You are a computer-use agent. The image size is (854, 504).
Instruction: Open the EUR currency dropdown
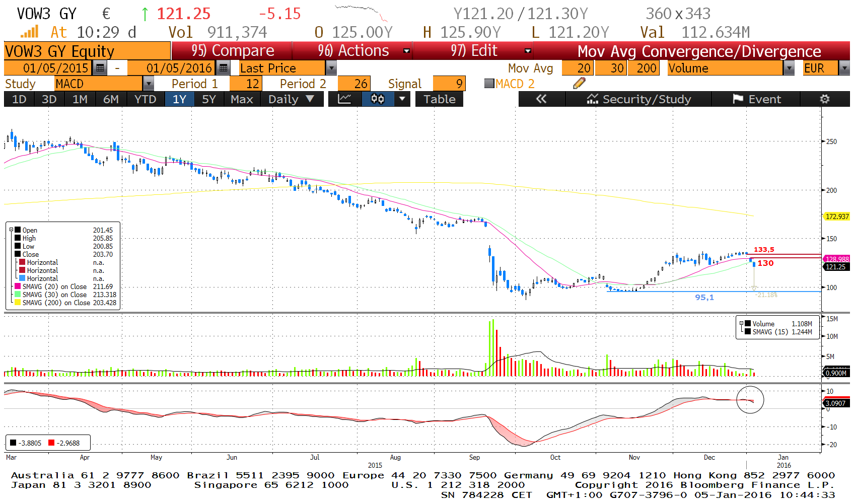point(844,68)
